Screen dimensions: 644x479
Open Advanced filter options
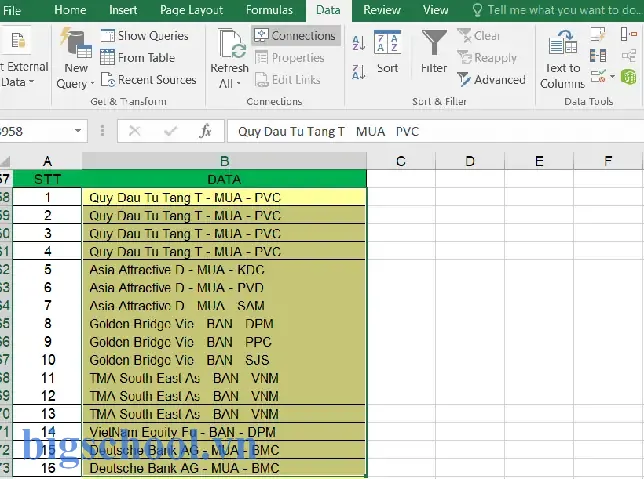(x=491, y=80)
